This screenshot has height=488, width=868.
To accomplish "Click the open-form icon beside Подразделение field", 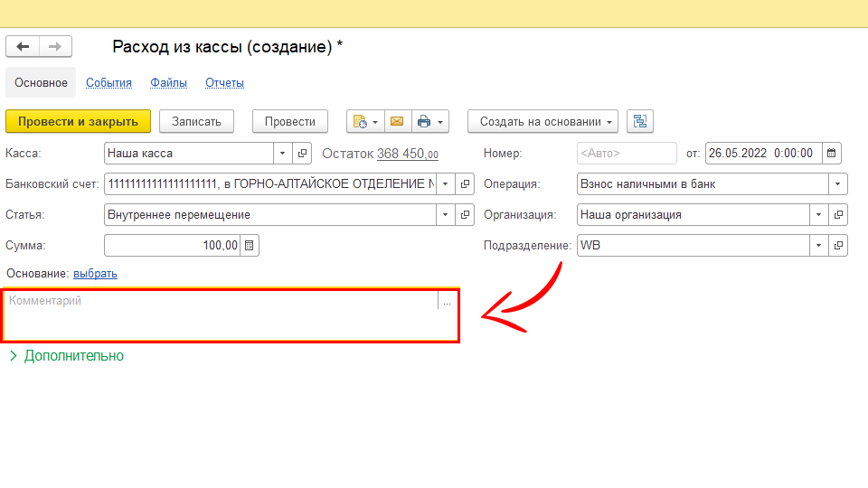I will click(838, 246).
